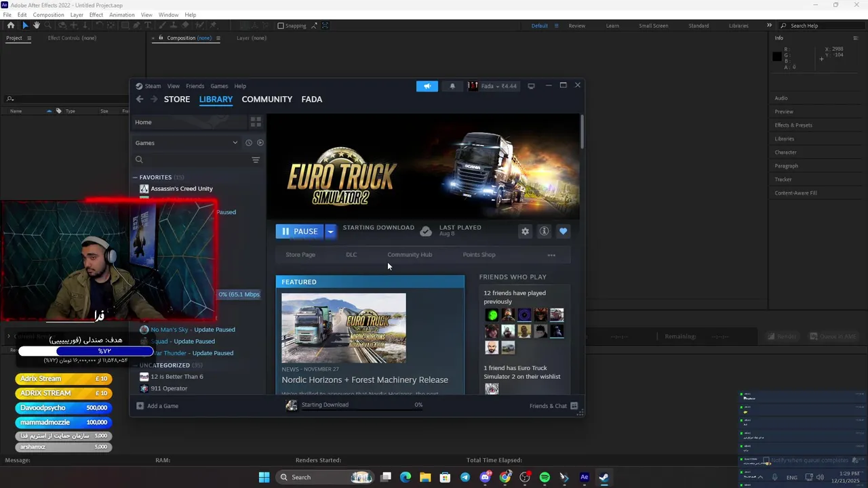Select the After Effects Rectangle shape tool

coord(125,26)
